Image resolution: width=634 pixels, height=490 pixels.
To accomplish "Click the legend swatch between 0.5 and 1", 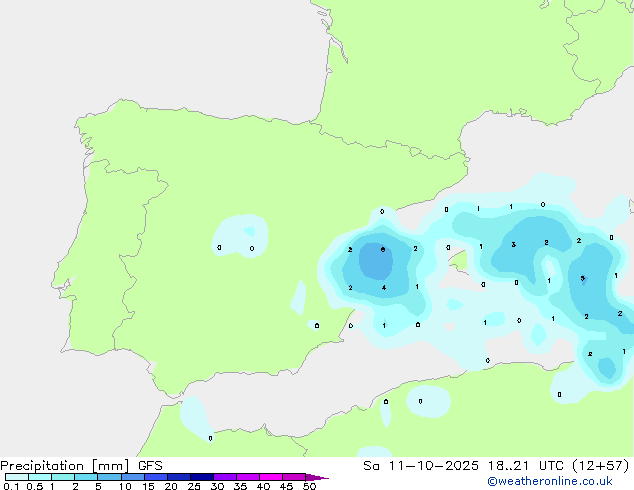I will [40, 477].
